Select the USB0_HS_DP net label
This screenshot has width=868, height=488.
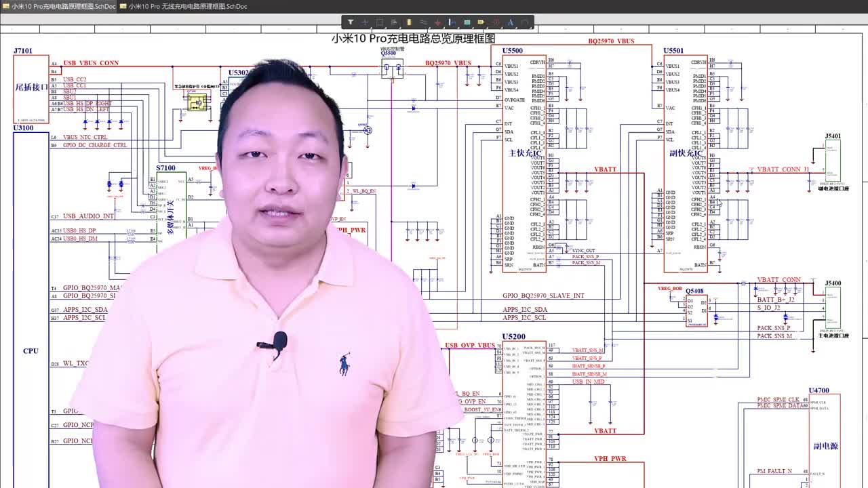pyautogui.click(x=80, y=230)
